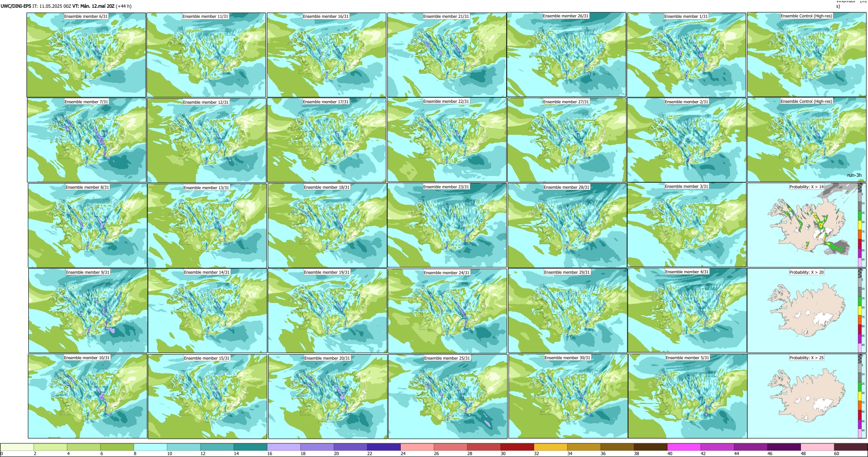
Task: Click the Ensemble member 24/31 map panel
Action: [x=447, y=311]
